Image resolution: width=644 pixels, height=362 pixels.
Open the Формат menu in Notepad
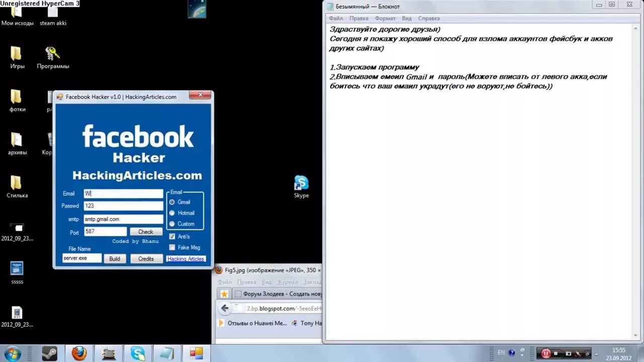tap(385, 19)
